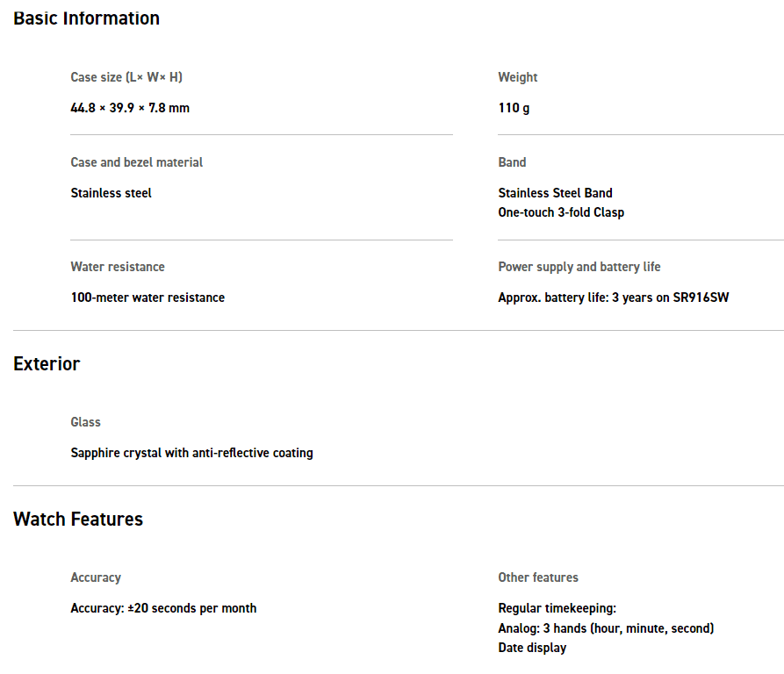Select the Date display text
Image resolution: width=784 pixels, height=674 pixels.
click(532, 648)
